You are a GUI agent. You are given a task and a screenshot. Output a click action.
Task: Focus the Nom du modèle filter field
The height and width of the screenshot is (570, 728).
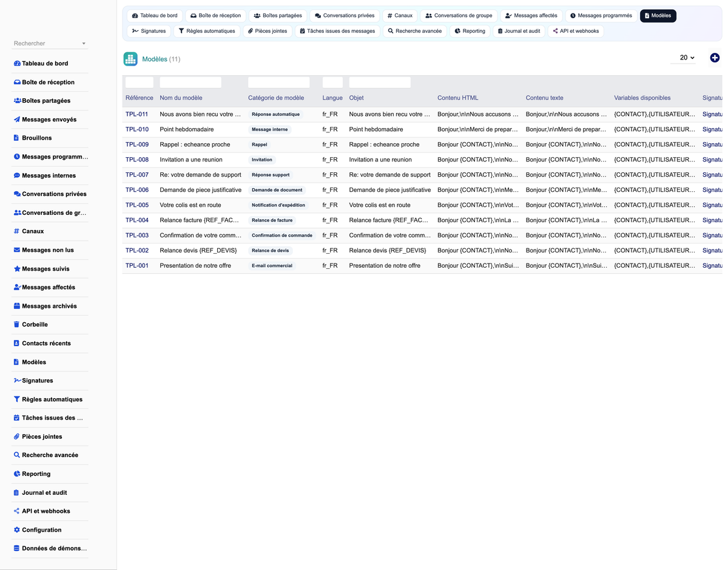(x=190, y=83)
